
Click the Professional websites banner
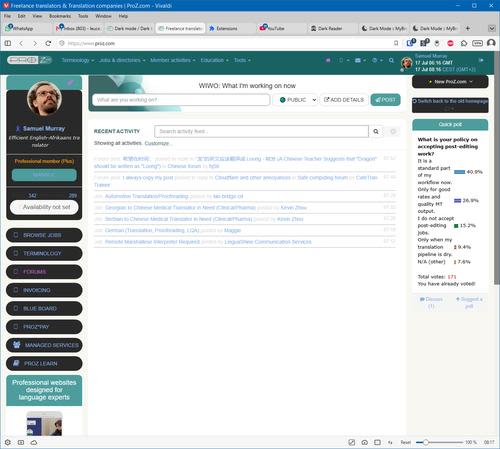tap(44, 390)
